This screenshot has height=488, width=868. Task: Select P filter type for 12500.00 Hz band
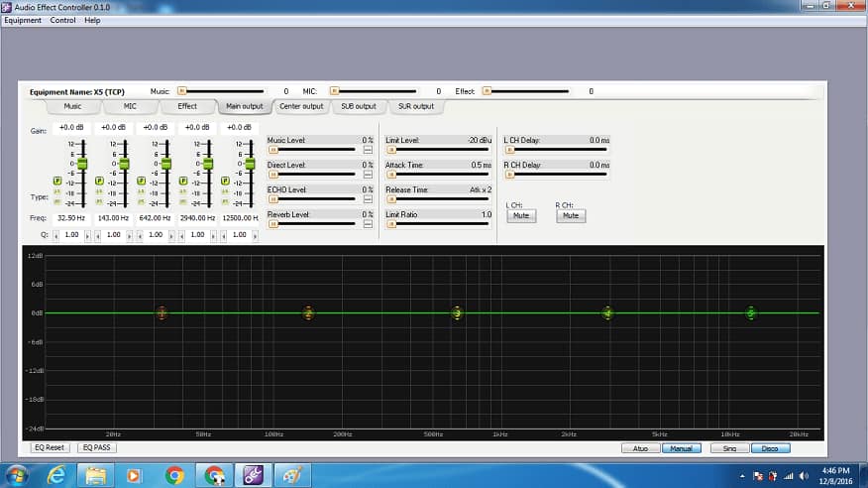point(225,182)
